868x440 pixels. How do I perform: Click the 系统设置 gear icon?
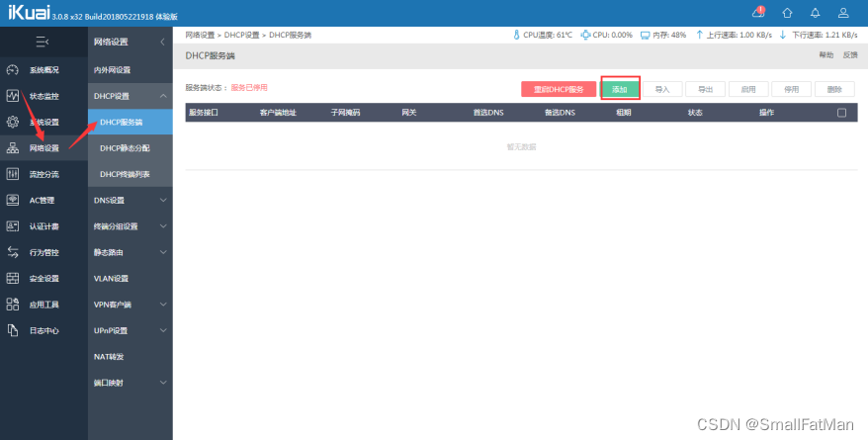[x=13, y=123]
